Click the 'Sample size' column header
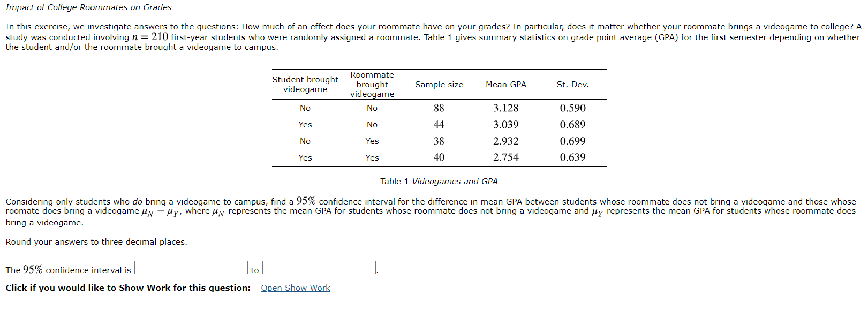 pos(439,85)
